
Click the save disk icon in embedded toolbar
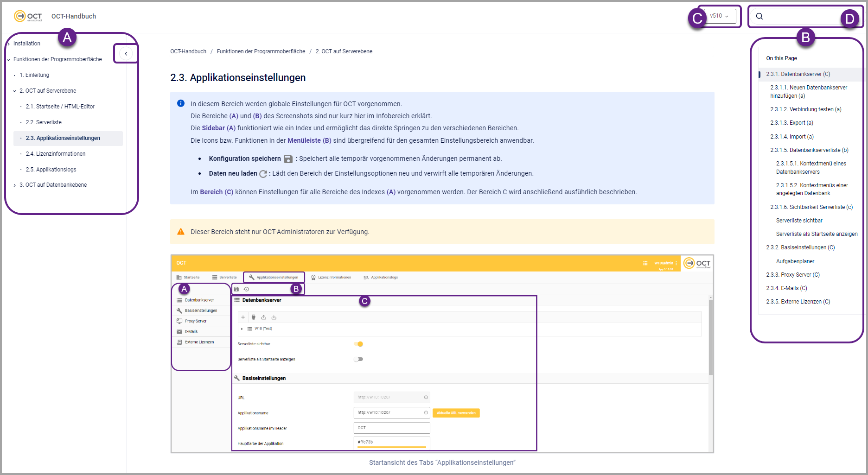pos(236,289)
